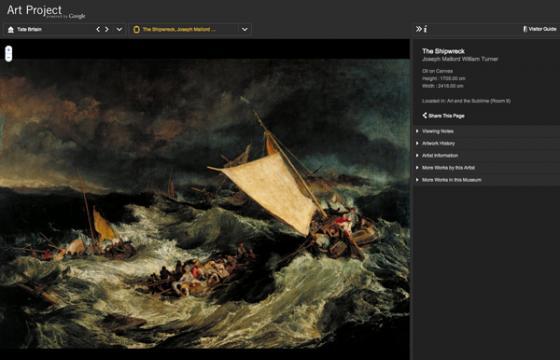Click the yellow artwork frame icon

pos(136,30)
